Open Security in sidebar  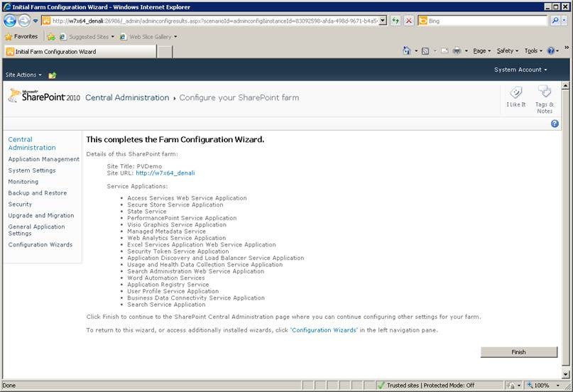[x=20, y=205]
